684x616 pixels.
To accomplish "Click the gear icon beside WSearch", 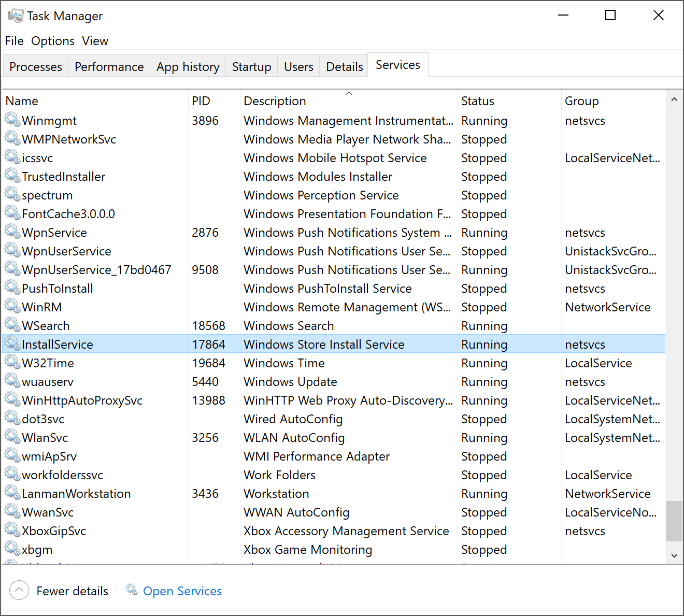I will 12,325.
